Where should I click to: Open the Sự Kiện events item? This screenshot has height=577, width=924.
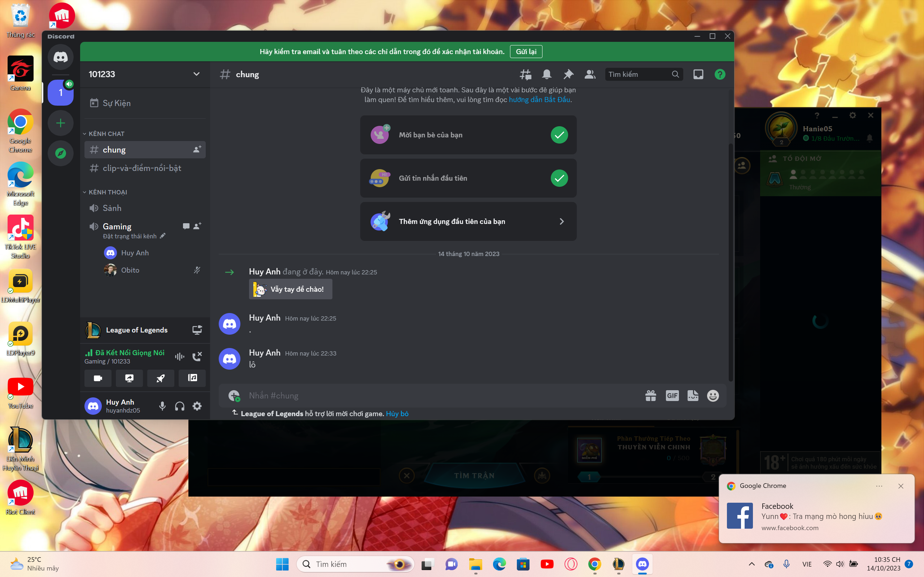click(117, 103)
